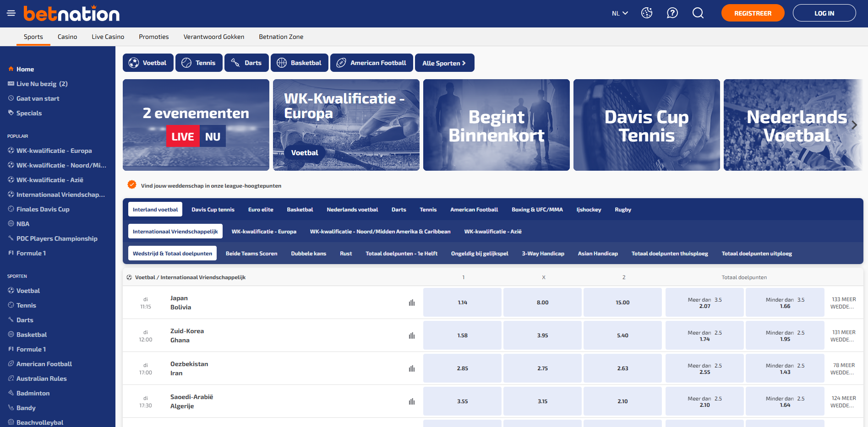Click the Beachvolleybal icon in sidebar
The width and height of the screenshot is (868, 427).
(11, 422)
